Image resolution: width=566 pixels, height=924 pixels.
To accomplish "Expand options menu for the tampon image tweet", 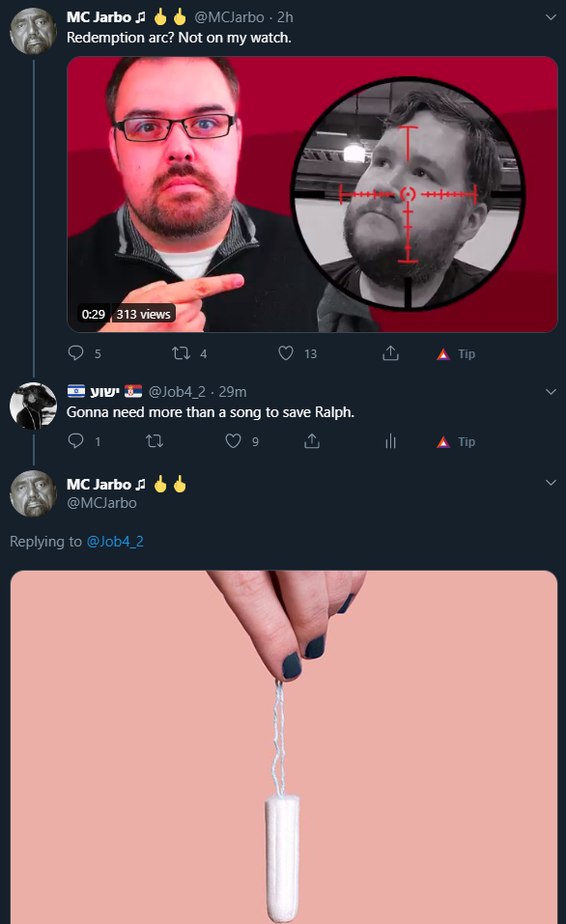I will [x=551, y=483].
